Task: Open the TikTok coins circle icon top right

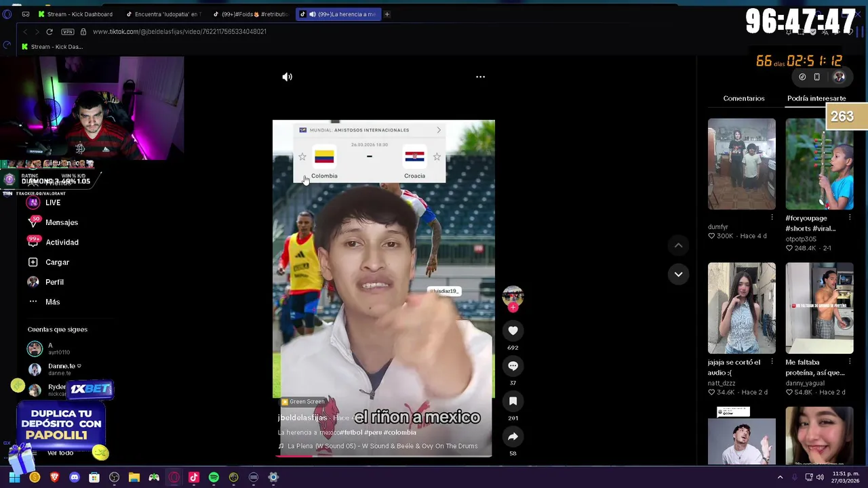Action: (x=802, y=77)
